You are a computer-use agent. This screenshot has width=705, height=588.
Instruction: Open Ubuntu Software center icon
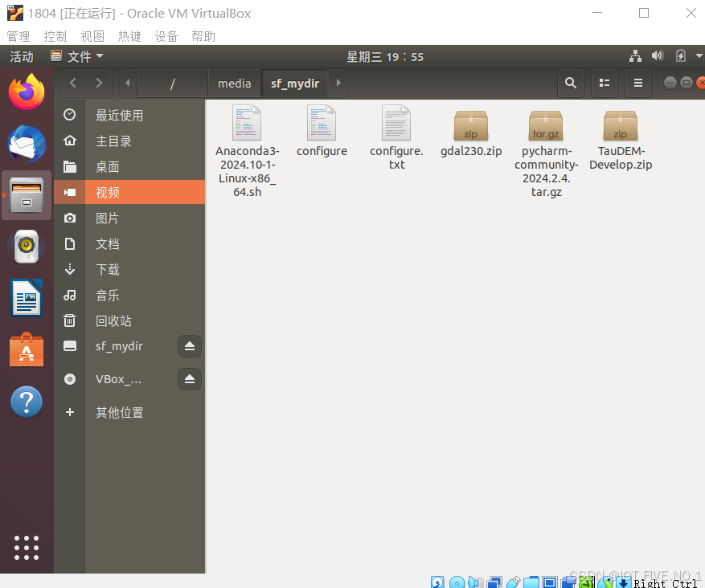pyautogui.click(x=27, y=350)
